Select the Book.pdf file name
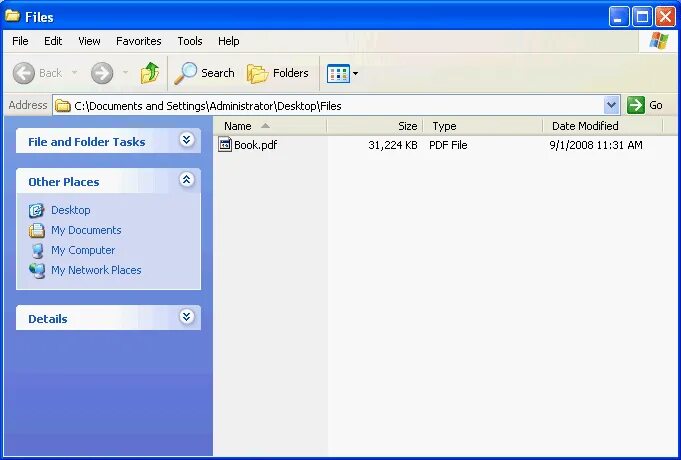 (x=255, y=145)
